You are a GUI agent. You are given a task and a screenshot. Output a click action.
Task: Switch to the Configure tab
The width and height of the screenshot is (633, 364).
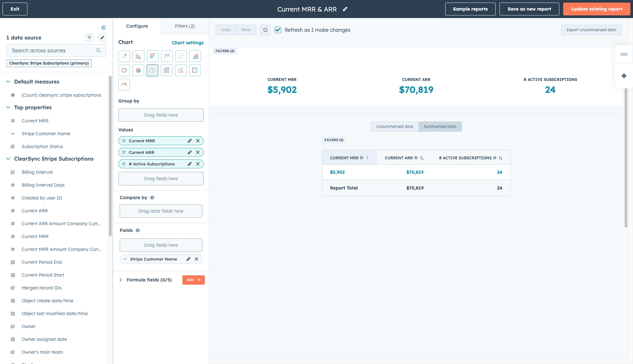coord(137,26)
